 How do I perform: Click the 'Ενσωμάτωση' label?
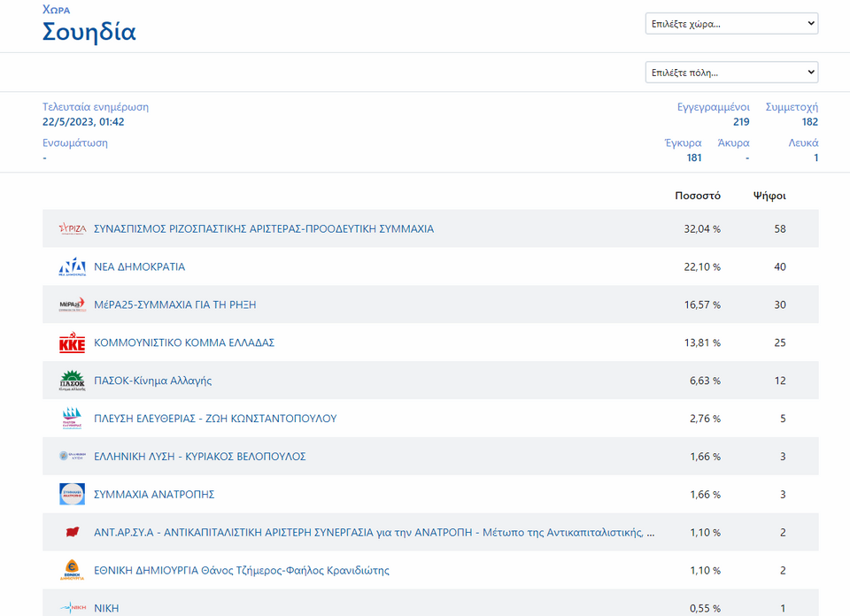74,142
